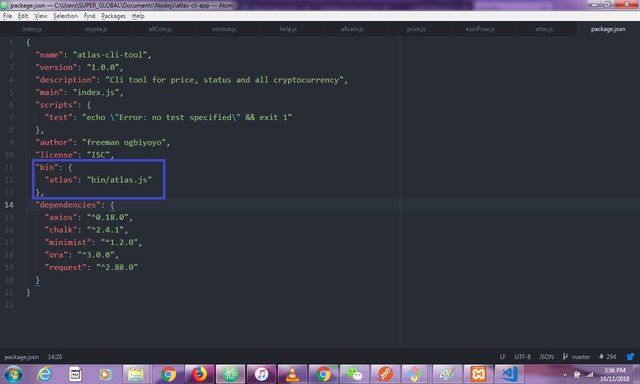Switch to the coinPrice.js tab
640x384 pixels.
click(x=480, y=29)
